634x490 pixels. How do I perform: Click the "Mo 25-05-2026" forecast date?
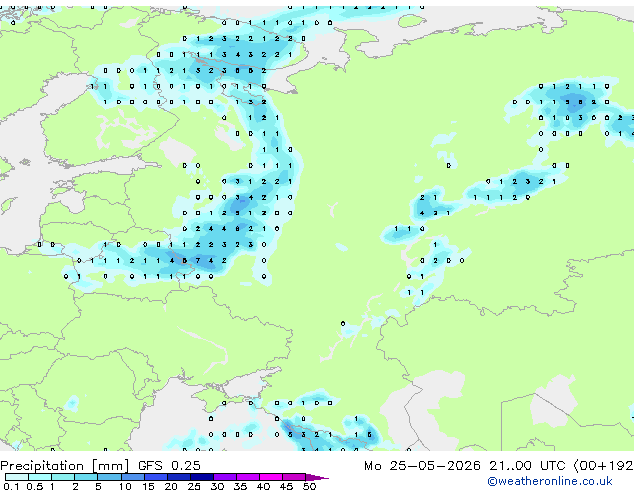422,466
